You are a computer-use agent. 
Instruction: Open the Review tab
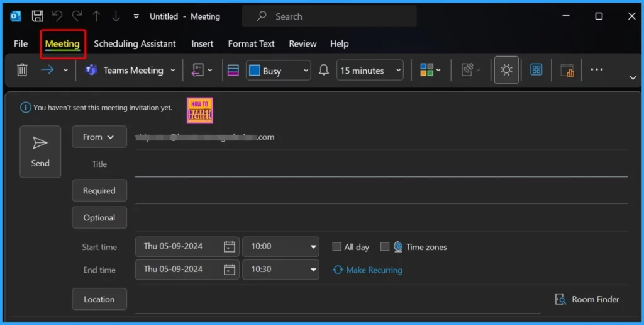303,43
